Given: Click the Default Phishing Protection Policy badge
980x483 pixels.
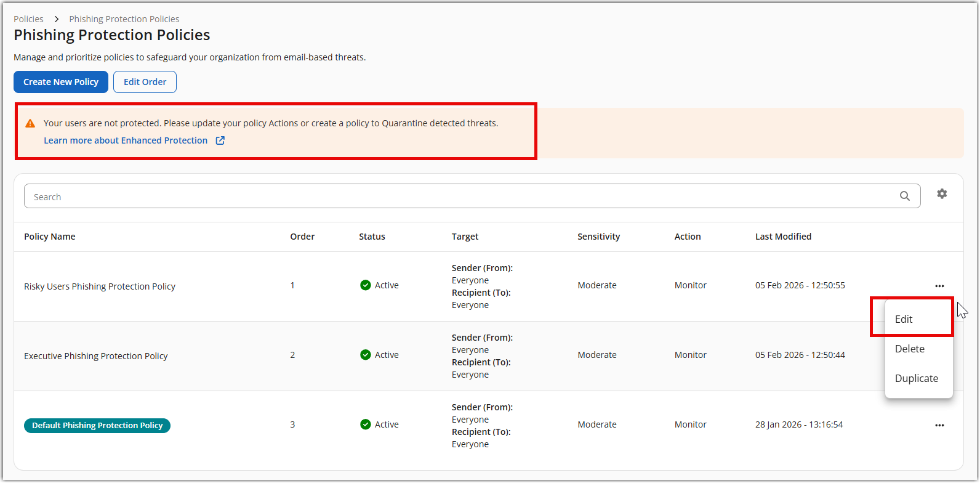Looking at the screenshot, I should point(97,425).
